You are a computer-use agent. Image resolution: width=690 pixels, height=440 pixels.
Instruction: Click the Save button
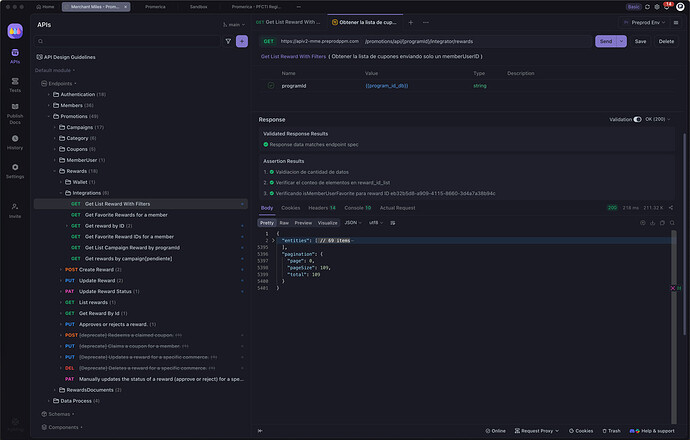click(640, 42)
